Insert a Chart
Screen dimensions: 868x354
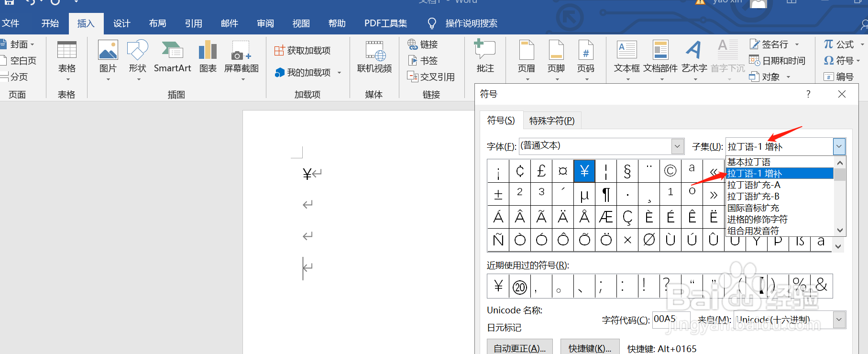tap(208, 57)
